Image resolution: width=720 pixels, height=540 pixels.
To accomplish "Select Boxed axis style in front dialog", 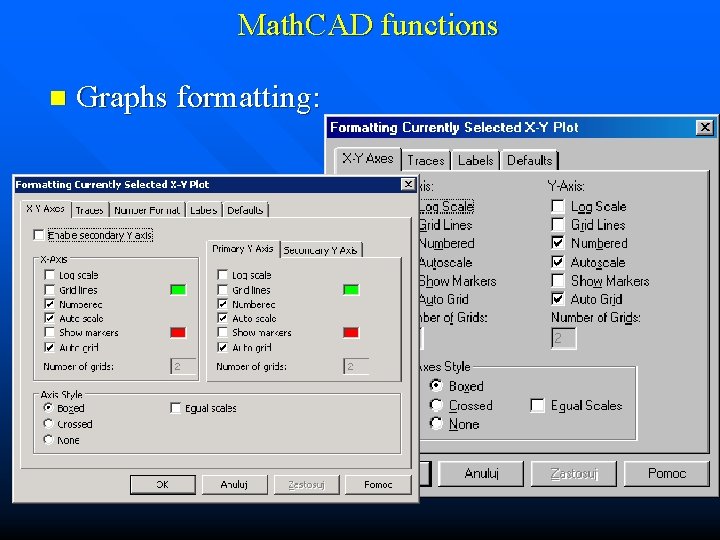I will [48, 407].
